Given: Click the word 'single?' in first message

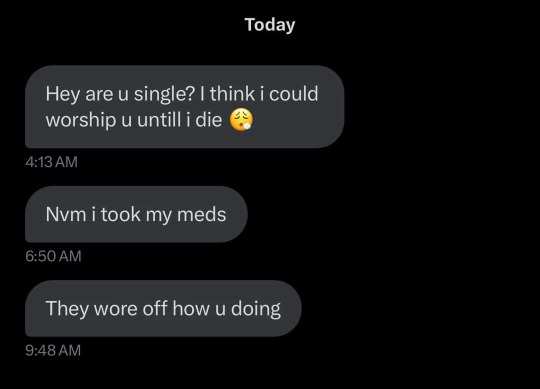Looking at the screenshot, I should pos(164,94).
